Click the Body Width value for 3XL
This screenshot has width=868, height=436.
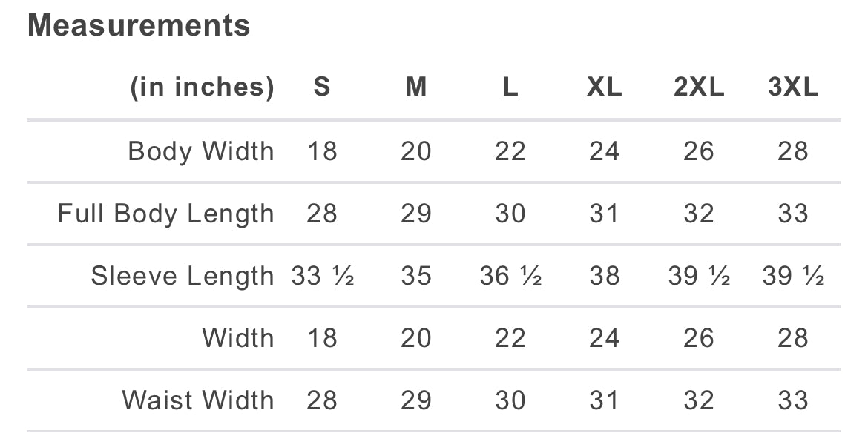click(793, 151)
